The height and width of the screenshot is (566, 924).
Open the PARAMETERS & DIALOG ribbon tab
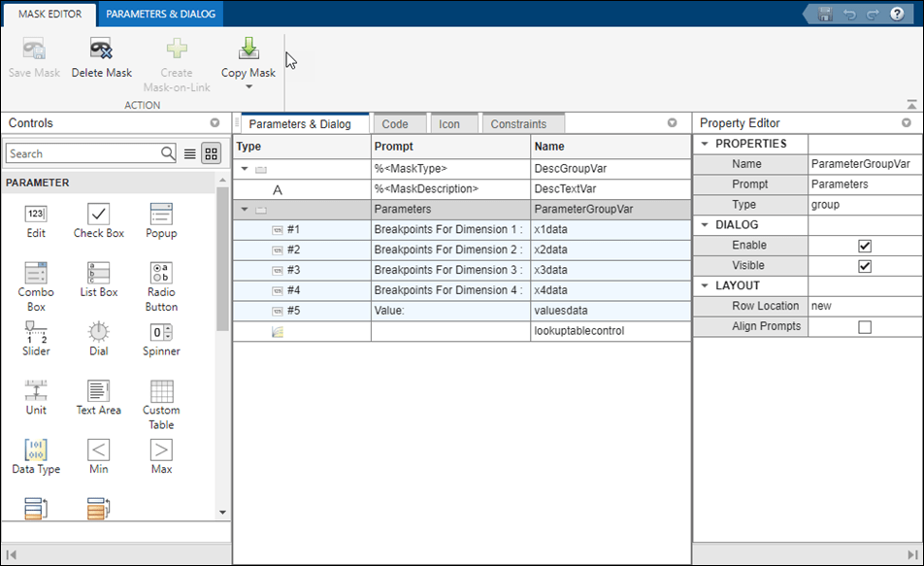point(161,14)
